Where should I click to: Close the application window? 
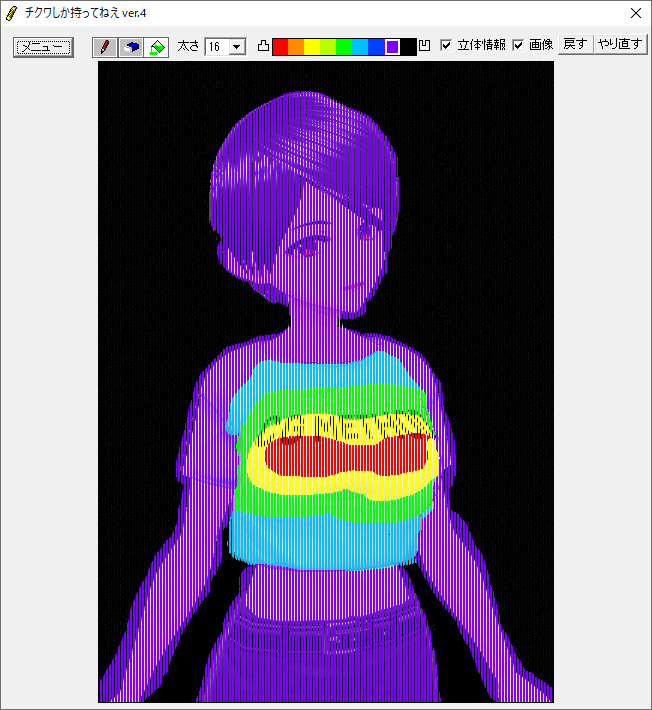pyautogui.click(x=635, y=13)
